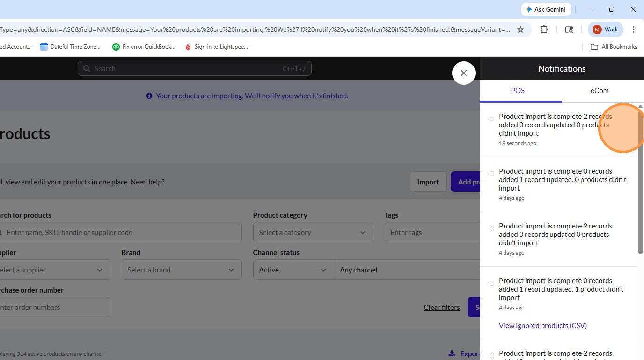
Task: Select the POS notifications tab
Action: pos(518,91)
